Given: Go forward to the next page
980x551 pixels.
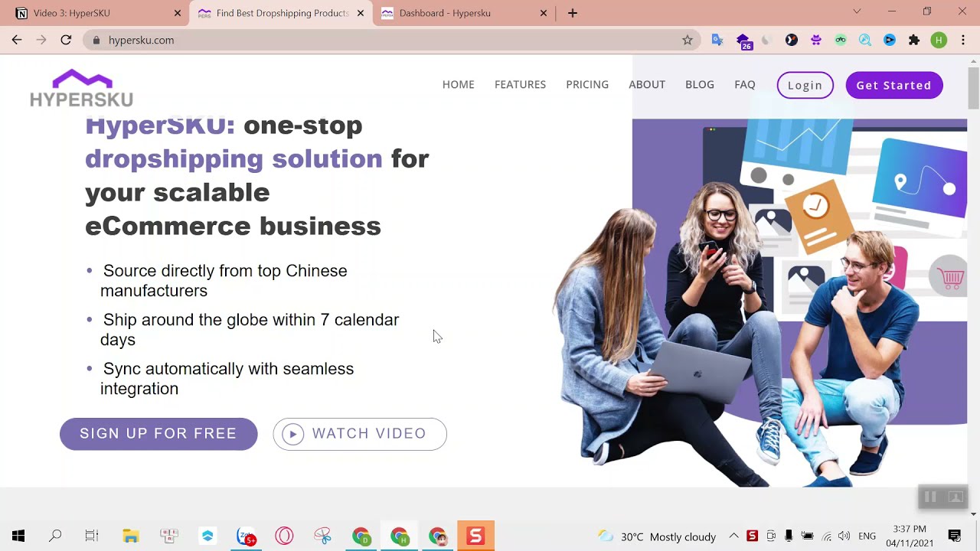Looking at the screenshot, I should 41,40.
